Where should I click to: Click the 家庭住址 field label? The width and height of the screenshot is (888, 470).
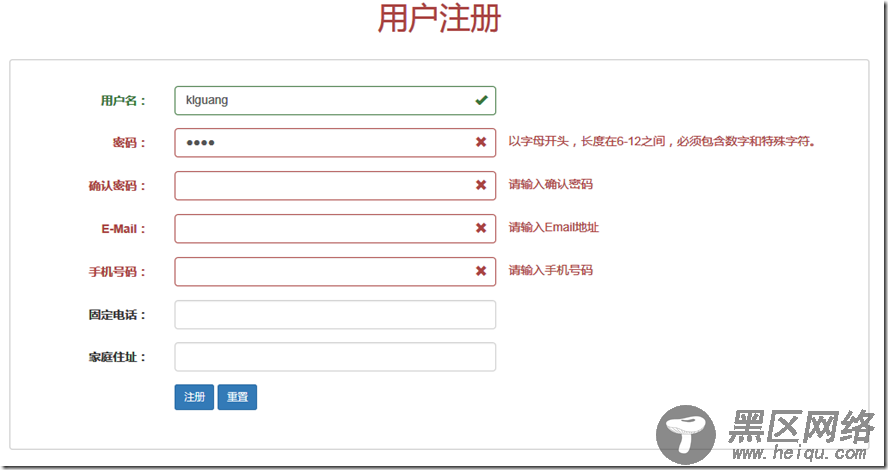point(117,357)
